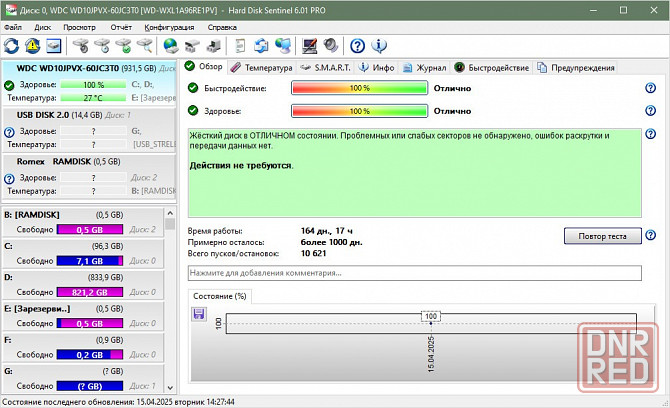Open the Предупреждения tab
This screenshot has height=408, width=670.
576,68
